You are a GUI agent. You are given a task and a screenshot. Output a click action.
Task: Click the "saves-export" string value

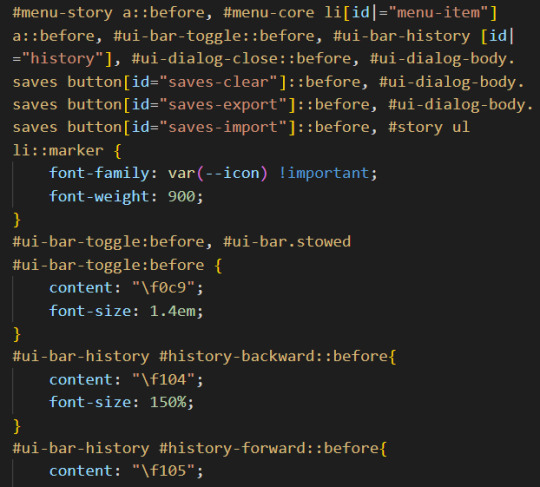pyautogui.click(x=223, y=105)
